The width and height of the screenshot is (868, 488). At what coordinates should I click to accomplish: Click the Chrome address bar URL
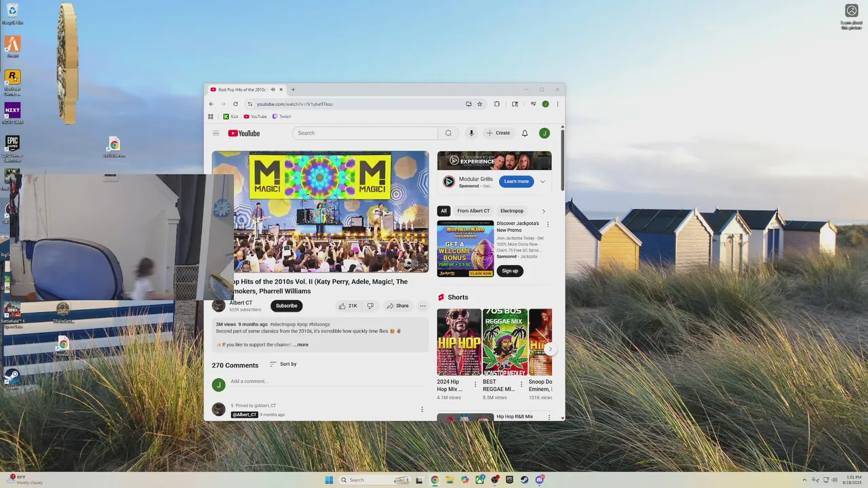point(294,104)
